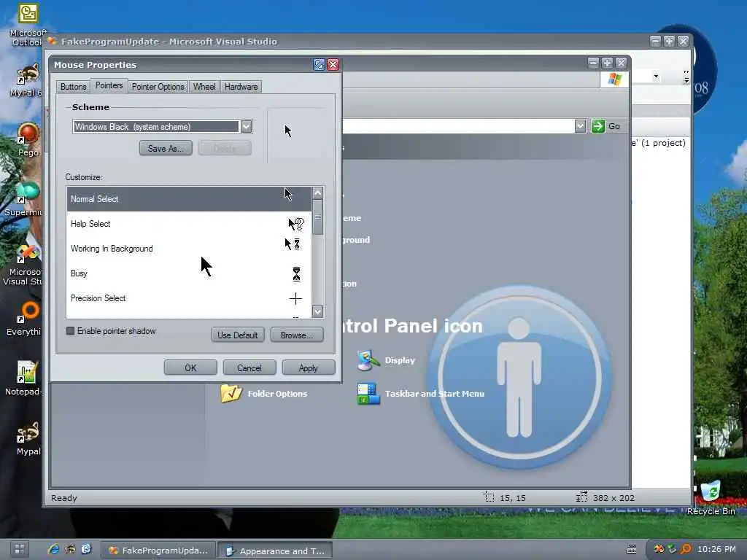Click the Precision Select crosshair icon

pos(296,298)
